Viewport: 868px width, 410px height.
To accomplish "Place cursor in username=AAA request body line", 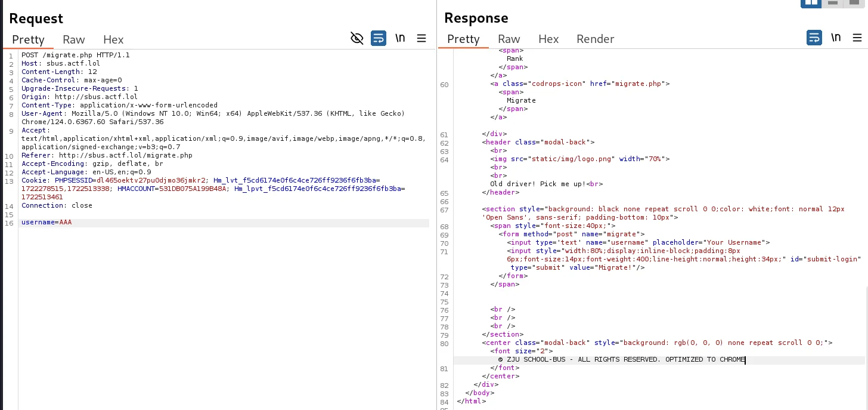I will (x=46, y=223).
